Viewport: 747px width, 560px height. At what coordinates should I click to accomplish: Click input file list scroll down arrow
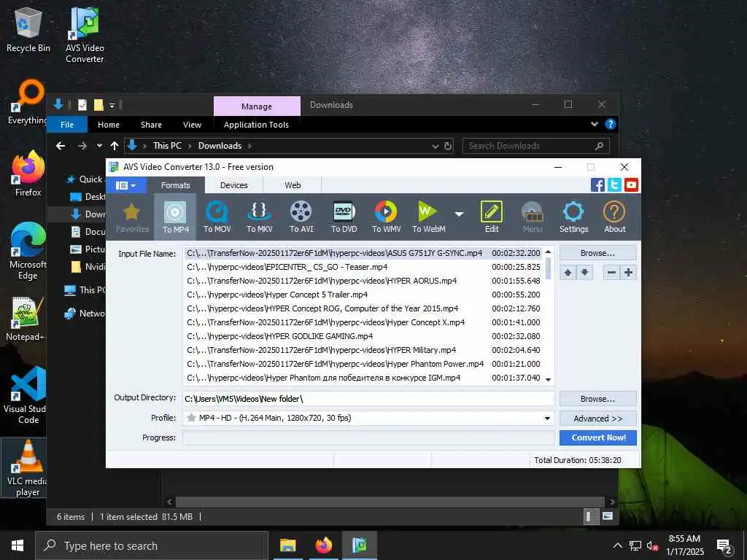pos(548,379)
